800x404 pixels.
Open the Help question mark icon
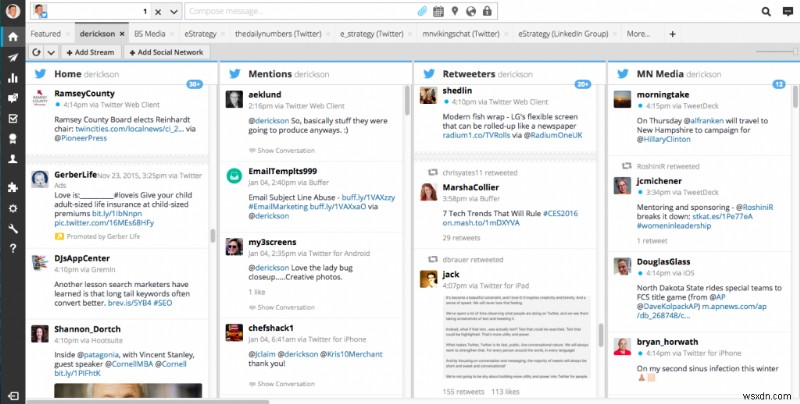point(13,248)
